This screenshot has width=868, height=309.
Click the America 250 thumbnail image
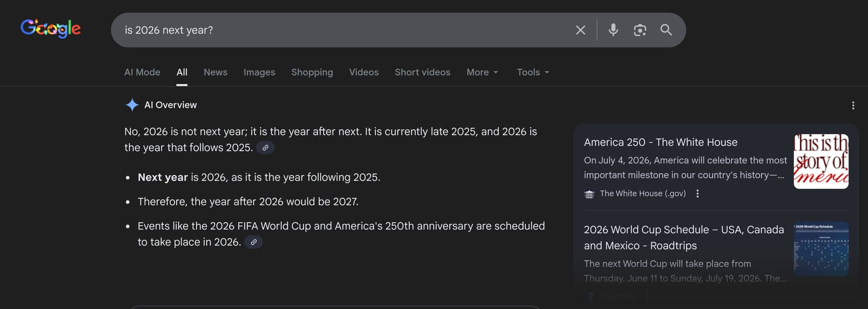[x=821, y=161]
